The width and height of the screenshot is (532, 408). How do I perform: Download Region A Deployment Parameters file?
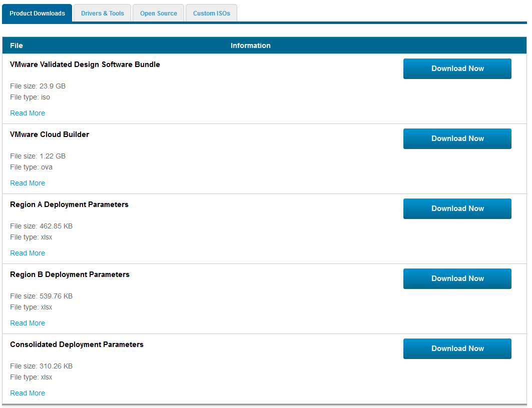click(457, 208)
